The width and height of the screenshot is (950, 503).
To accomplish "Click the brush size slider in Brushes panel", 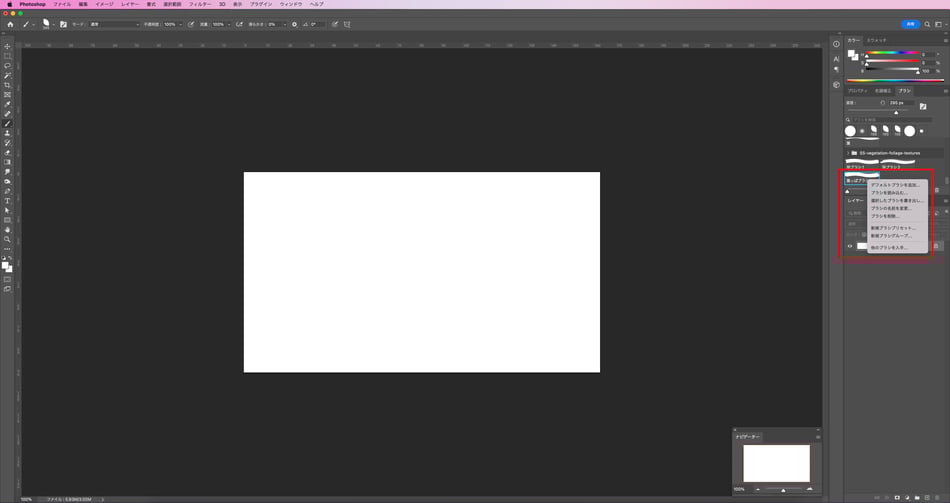I will 879,110.
